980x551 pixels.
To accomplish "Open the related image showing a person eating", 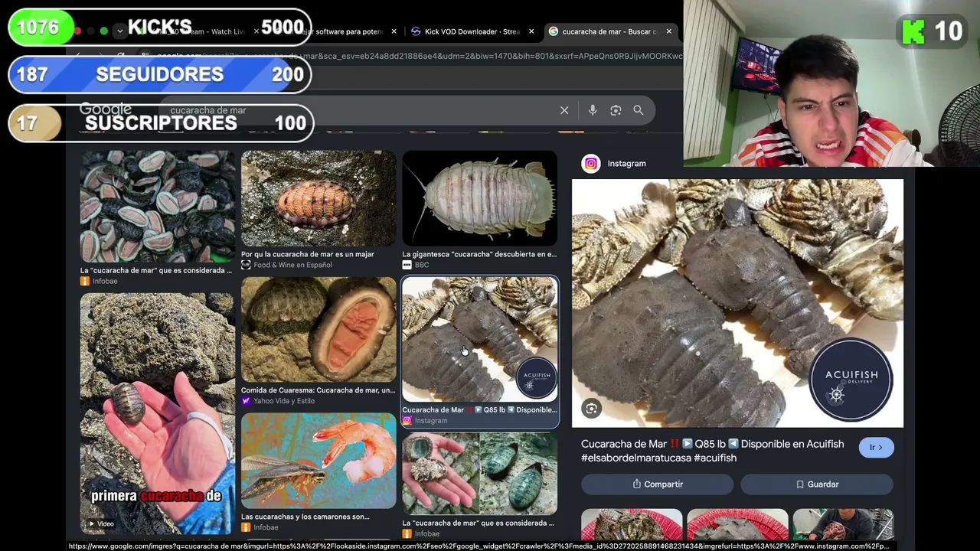I will [x=843, y=524].
